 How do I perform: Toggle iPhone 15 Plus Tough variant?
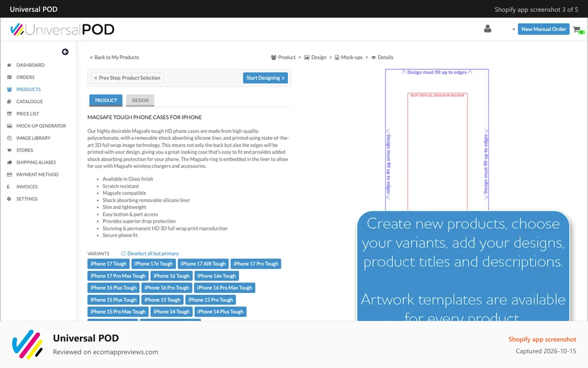[x=114, y=300]
